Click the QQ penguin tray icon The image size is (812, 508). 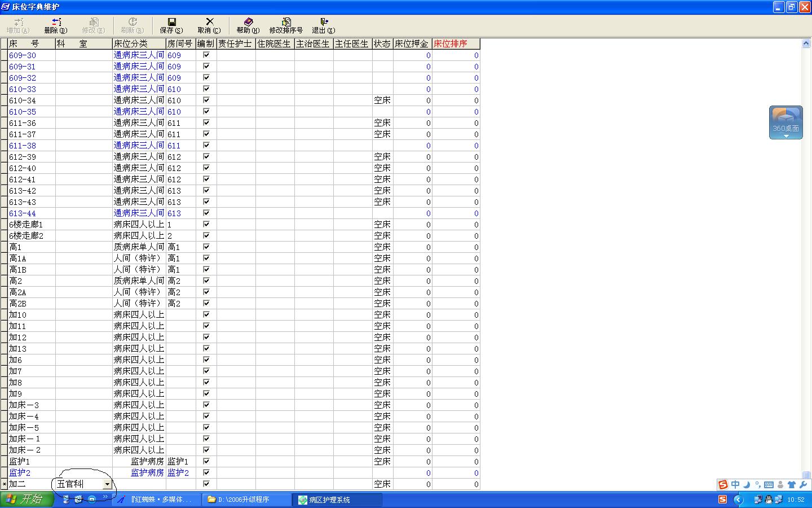769,500
